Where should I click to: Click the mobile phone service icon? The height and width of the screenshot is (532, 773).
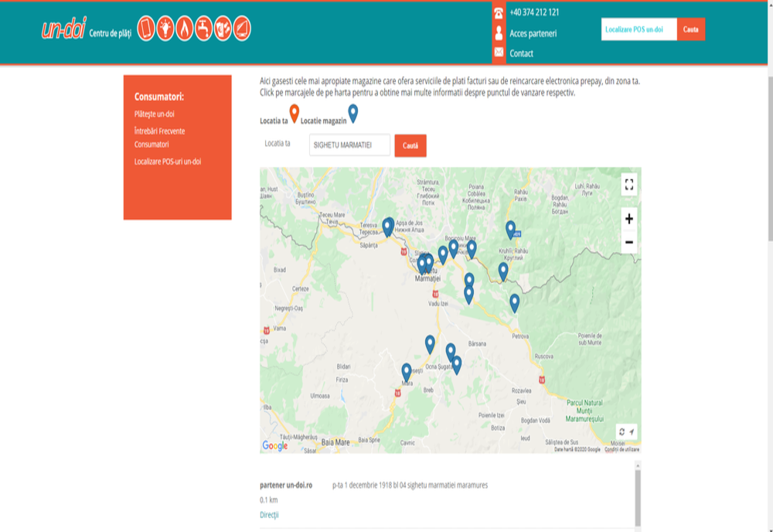[x=146, y=29]
